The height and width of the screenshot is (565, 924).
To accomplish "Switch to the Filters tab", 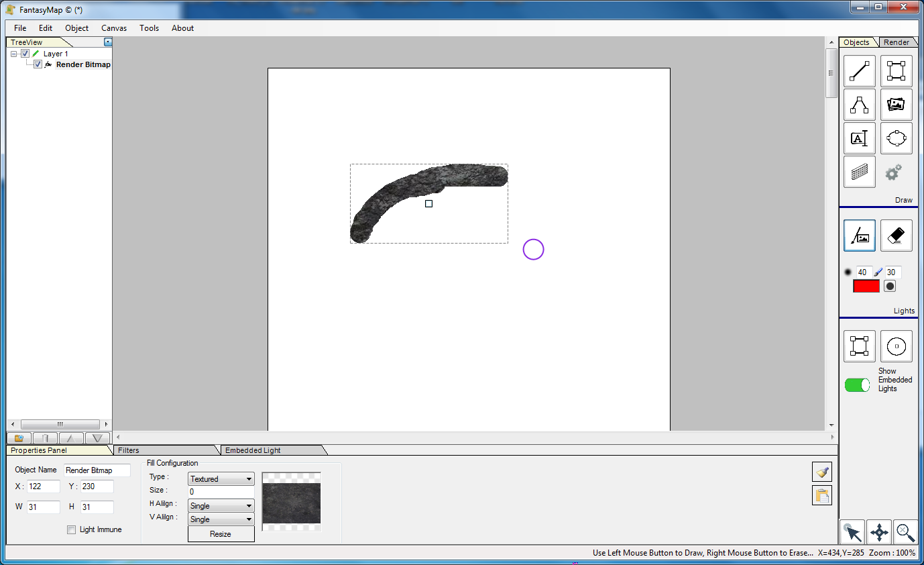I will point(164,450).
